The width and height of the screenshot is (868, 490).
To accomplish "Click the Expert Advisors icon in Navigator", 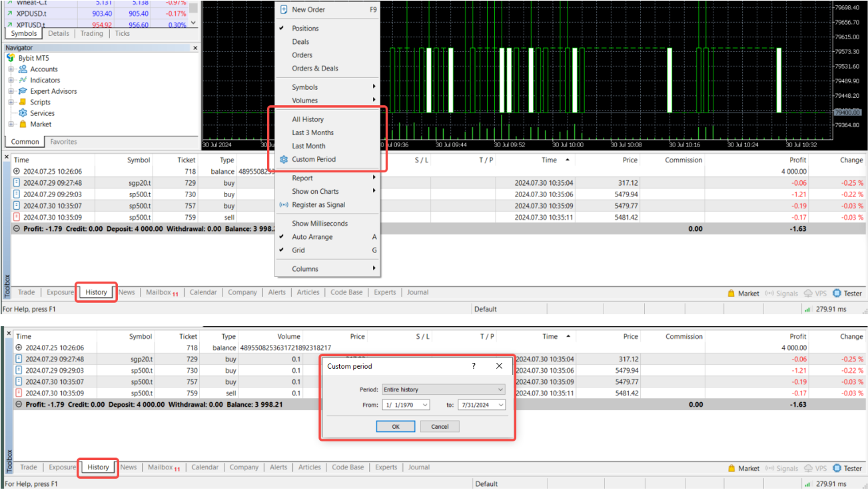I will point(23,91).
